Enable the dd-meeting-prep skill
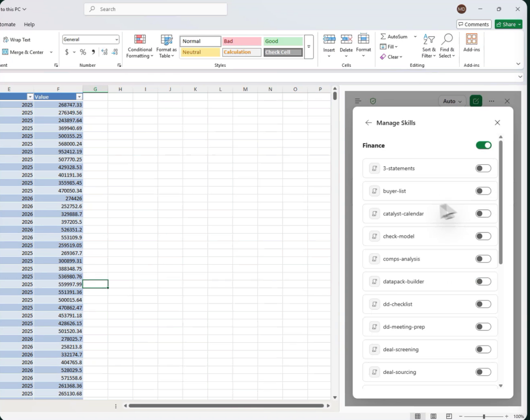Viewport: 530px width, 420px height. tap(483, 327)
